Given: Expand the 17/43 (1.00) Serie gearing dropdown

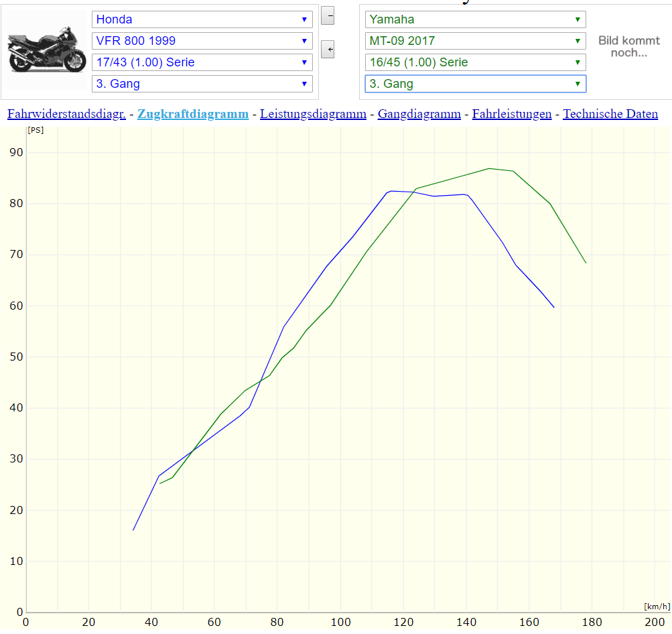Looking at the screenshot, I should 202,62.
